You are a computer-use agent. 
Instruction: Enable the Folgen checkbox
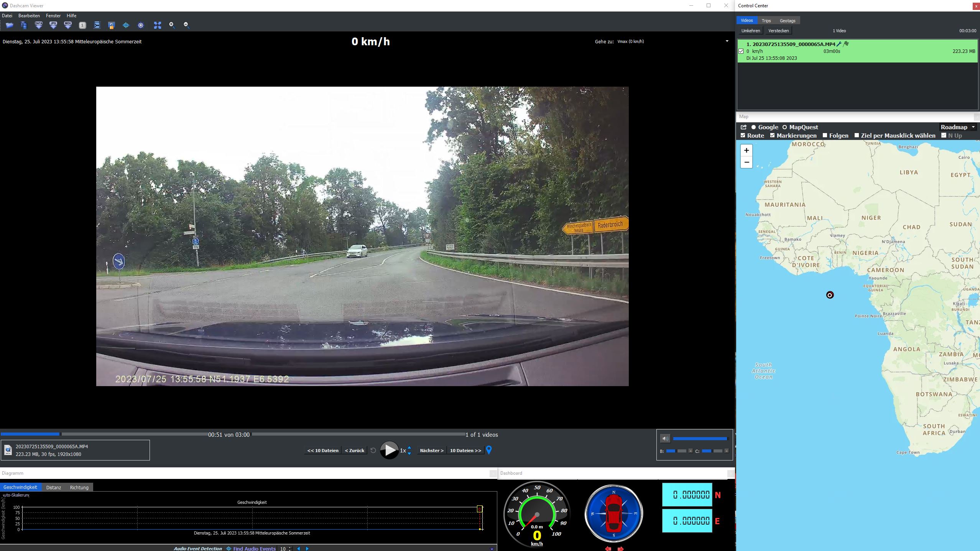tap(825, 135)
